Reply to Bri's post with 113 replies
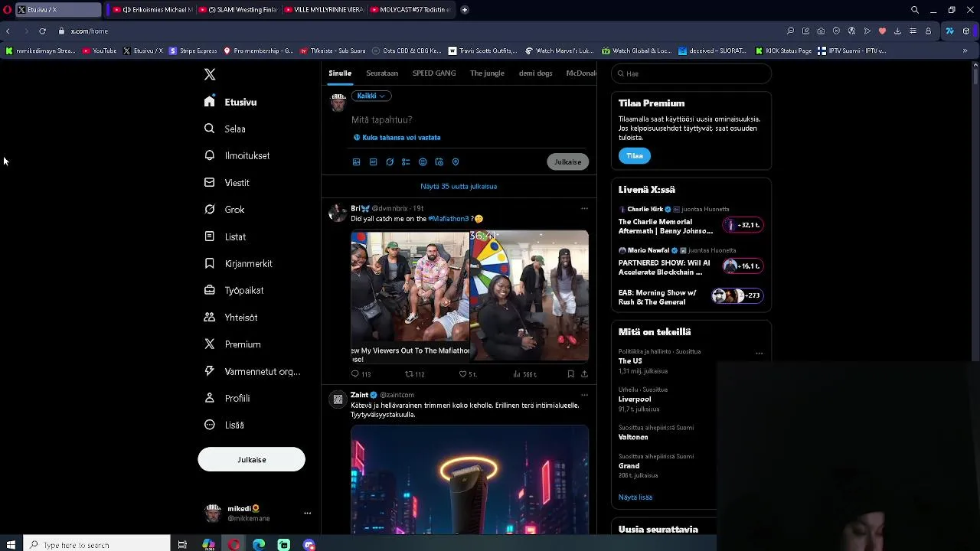 361,374
